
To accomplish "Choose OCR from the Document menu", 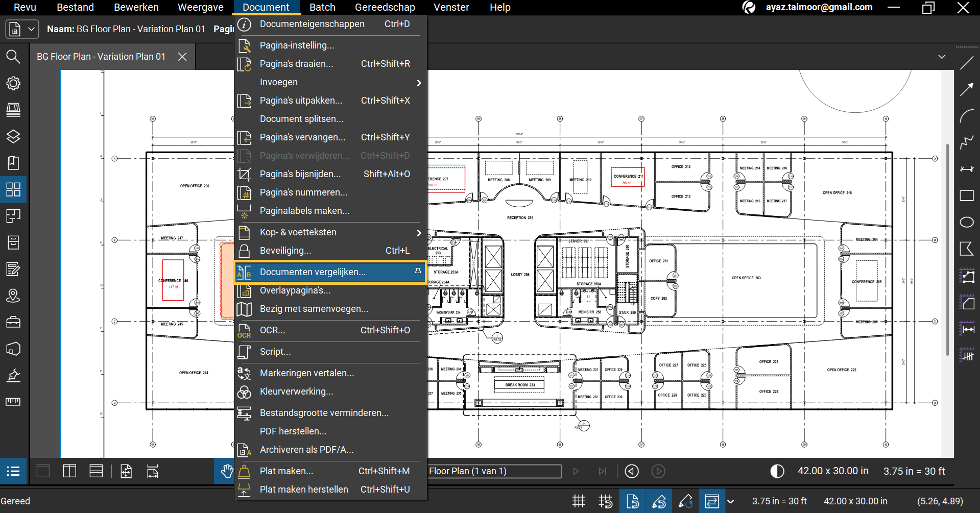I will click(x=330, y=330).
